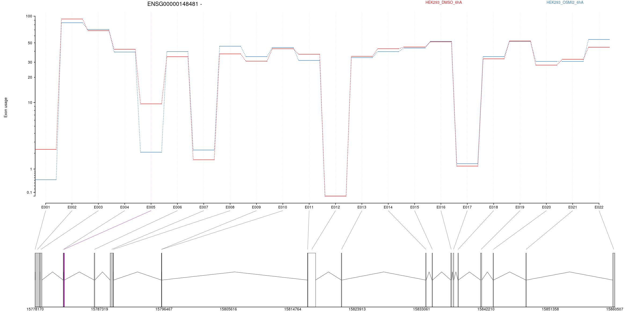Click the E012 usage segment near 0.1

pyautogui.click(x=335, y=196)
